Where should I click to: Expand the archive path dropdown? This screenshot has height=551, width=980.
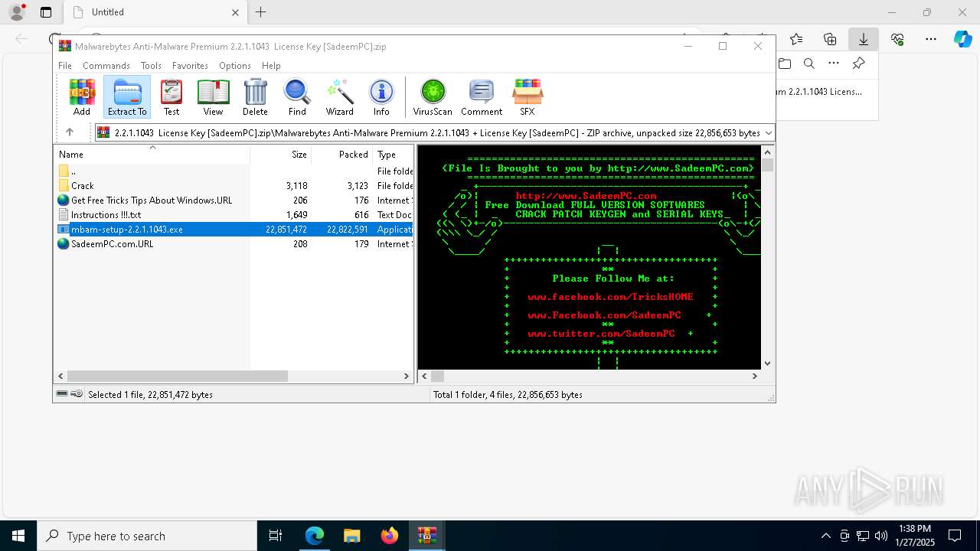pos(768,132)
